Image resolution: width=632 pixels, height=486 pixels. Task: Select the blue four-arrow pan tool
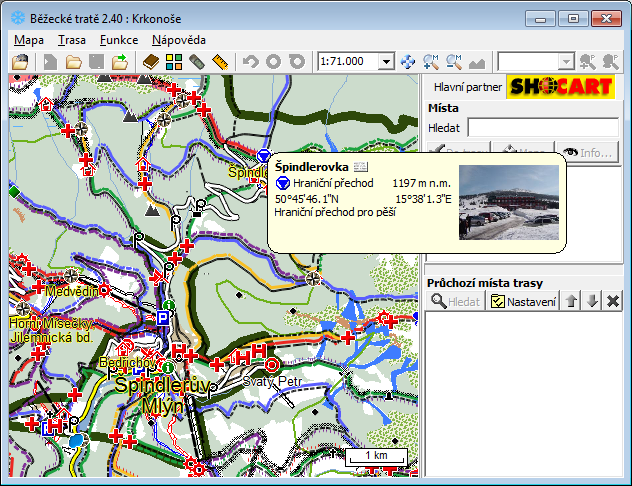coord(408,62)
